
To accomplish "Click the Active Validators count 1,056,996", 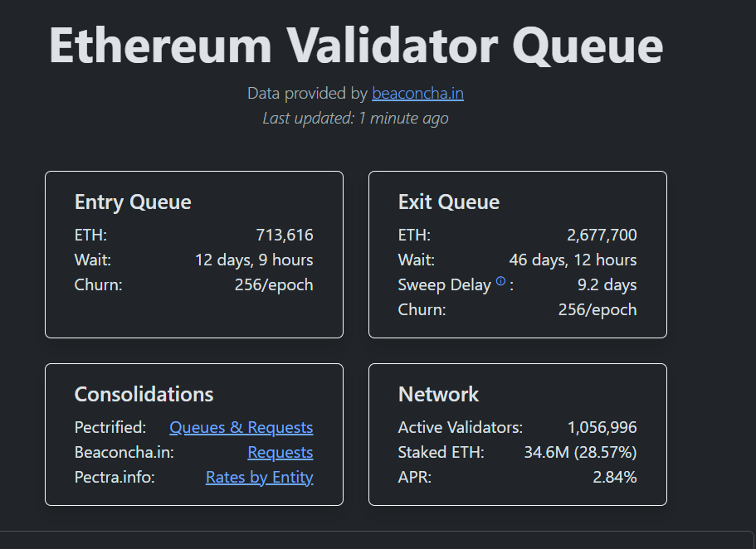I will [602, 428].
